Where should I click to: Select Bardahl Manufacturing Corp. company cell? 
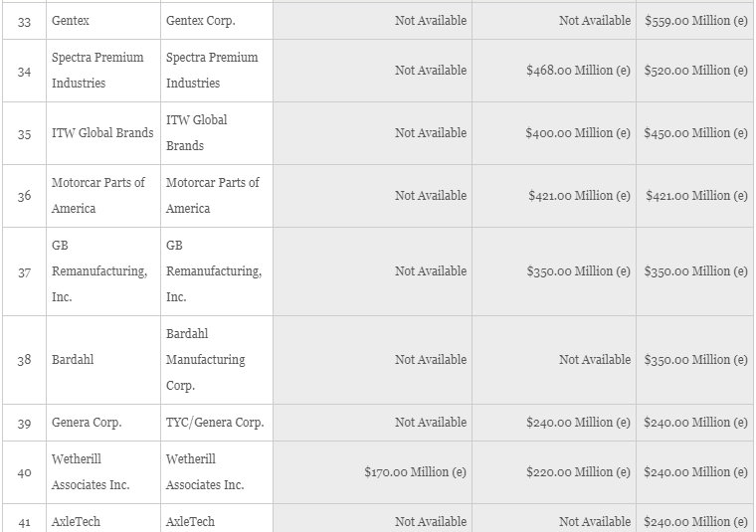[x=217, y=360]
